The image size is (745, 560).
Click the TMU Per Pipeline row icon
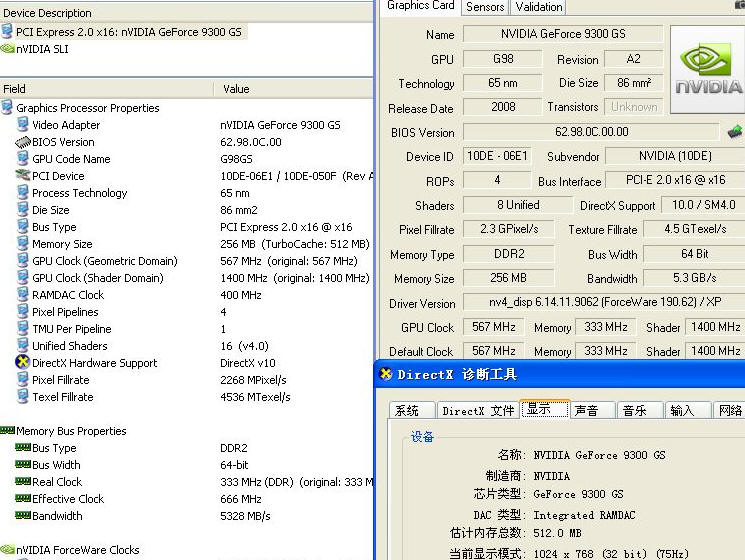pos(22,328)
